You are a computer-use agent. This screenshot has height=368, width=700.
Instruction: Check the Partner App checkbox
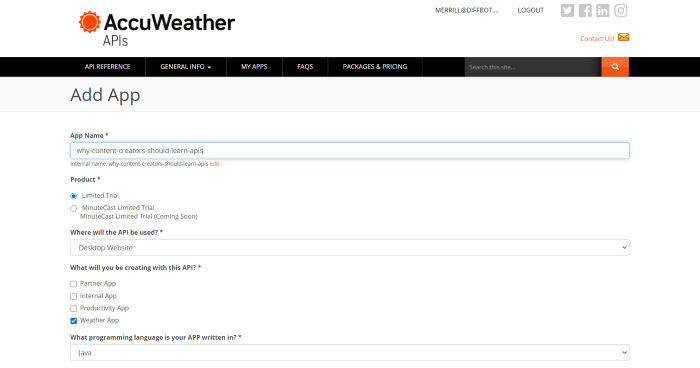[74, 284]
